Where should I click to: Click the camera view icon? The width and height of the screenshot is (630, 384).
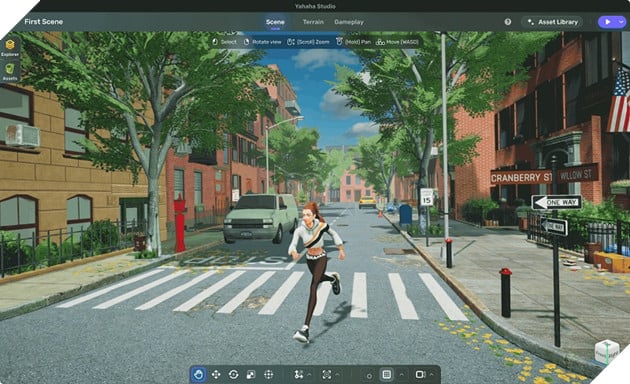[x=420, y=374]
